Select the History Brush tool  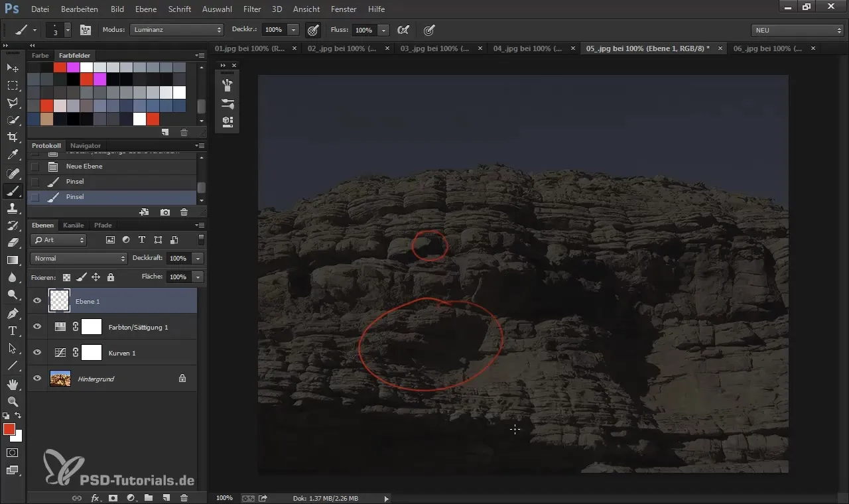point(13,225)
